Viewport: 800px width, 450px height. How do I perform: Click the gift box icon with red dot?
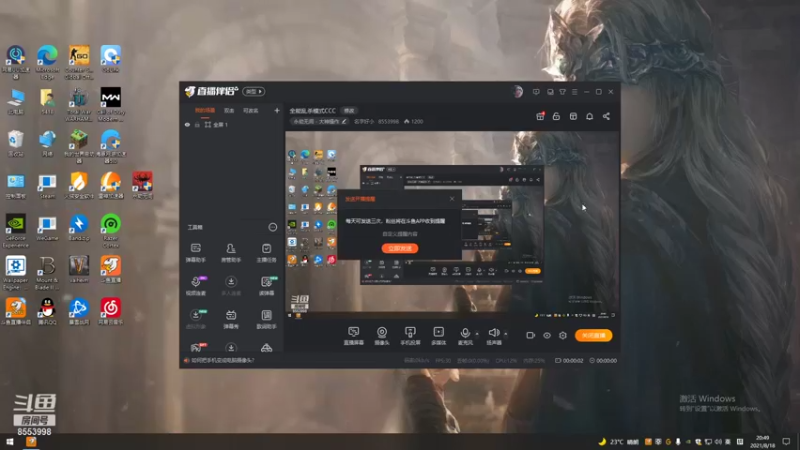click(540, 116)
